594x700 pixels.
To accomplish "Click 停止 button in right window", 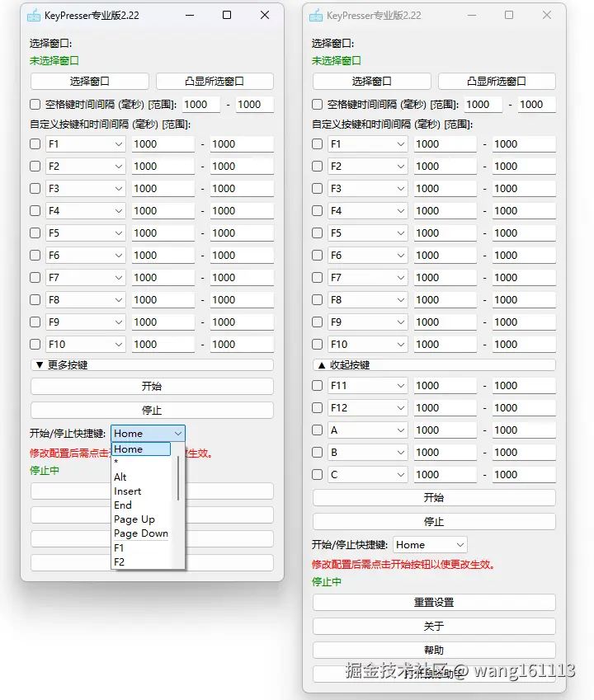I will coord(434,521).
